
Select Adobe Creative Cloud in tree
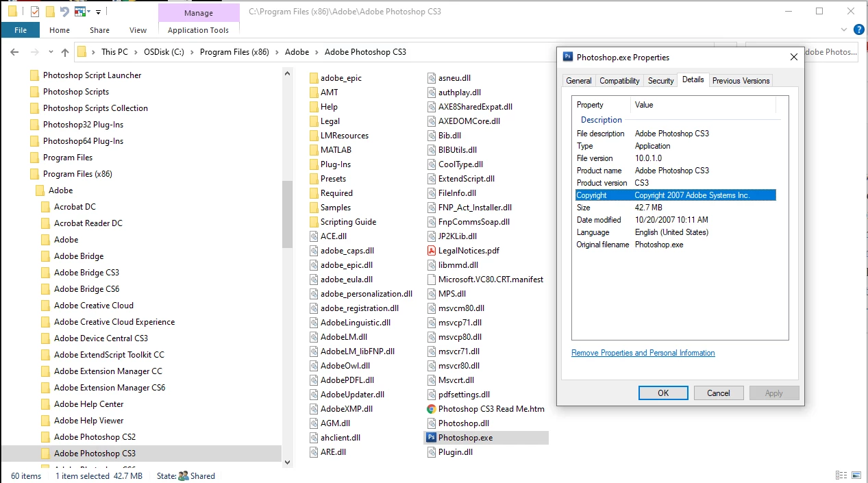coord(94,306)
